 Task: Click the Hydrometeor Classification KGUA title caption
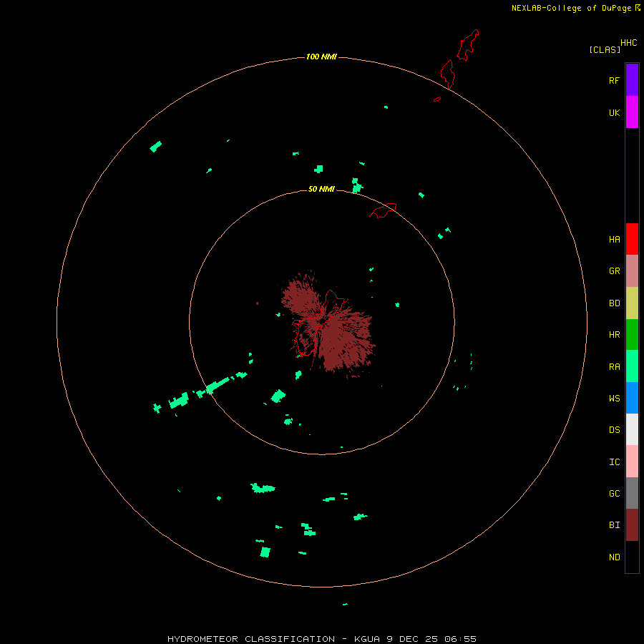pos(321,639)
